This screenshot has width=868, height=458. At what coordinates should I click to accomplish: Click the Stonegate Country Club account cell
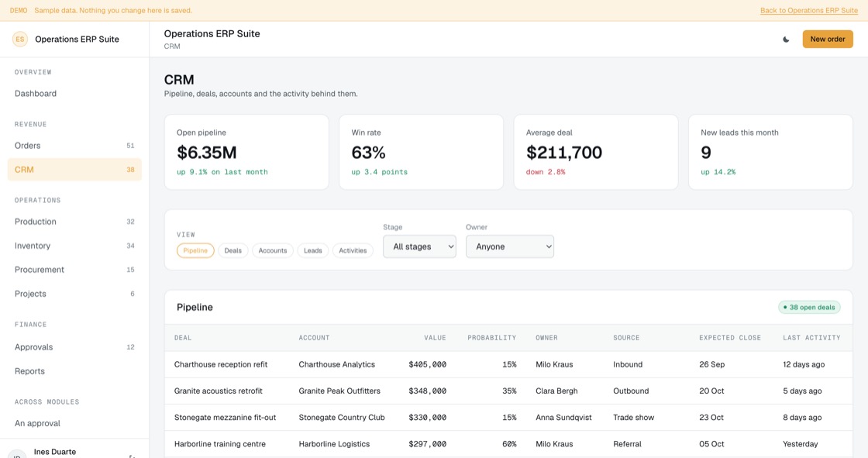pos(342,418)
